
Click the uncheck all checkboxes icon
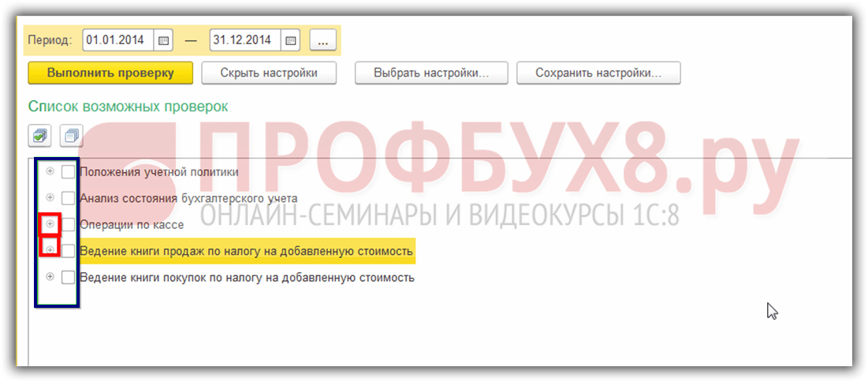[x=70, y=136]
